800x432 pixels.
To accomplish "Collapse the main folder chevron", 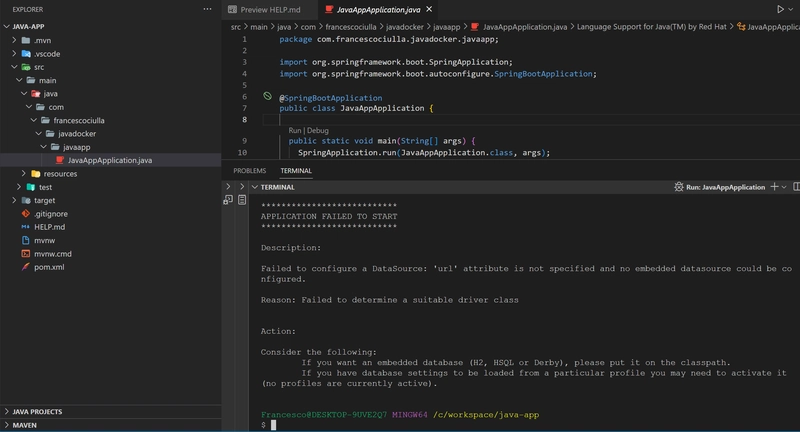I will (19, 80).
